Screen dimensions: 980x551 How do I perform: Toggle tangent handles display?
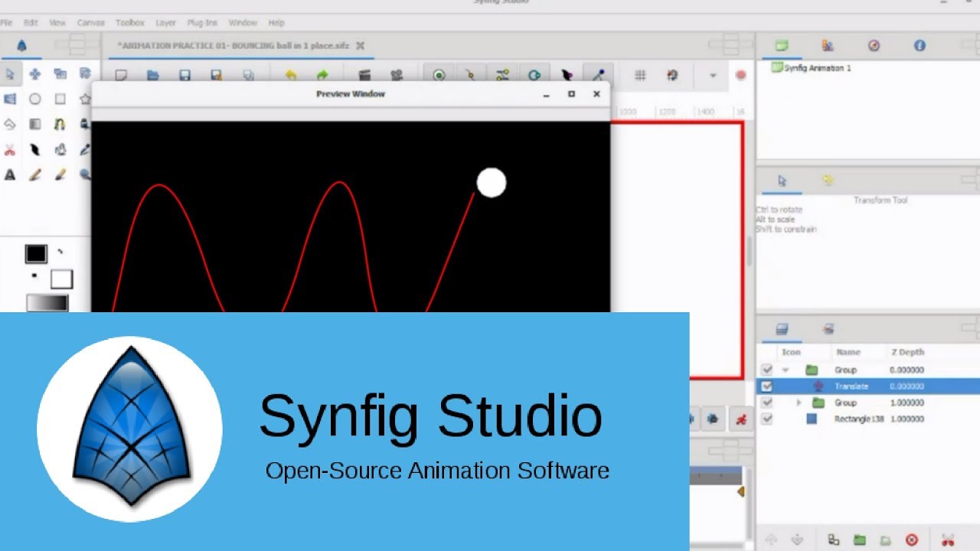pyautogui.click(x=502, y=75)
